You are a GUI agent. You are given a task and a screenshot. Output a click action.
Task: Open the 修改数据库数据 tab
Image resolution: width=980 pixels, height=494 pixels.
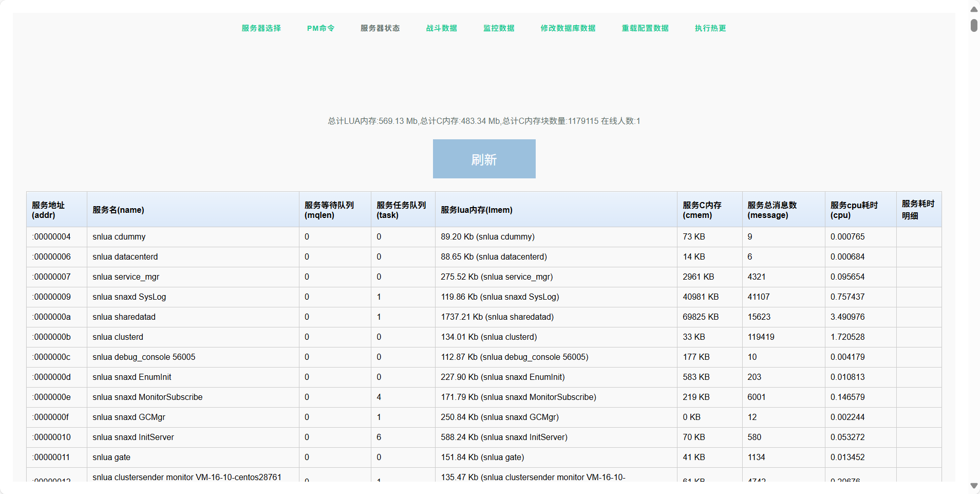point(568,28)
